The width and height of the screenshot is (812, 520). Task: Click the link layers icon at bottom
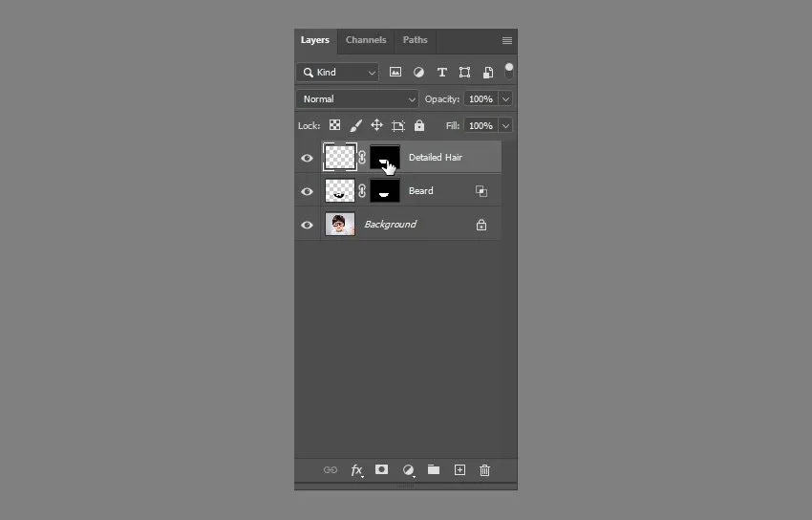pos(330,470)
